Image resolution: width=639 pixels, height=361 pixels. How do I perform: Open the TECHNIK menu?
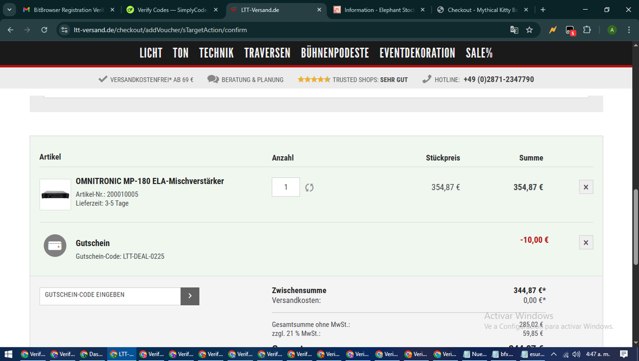click(216, 53)
